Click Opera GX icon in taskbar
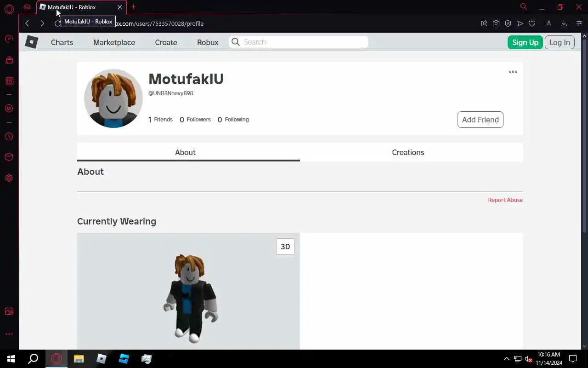 (57, 359)
